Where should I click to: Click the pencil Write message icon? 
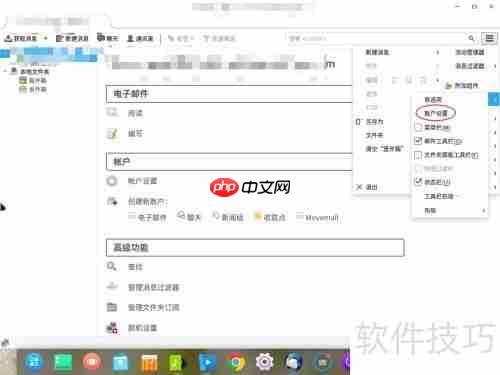(112, 134)
